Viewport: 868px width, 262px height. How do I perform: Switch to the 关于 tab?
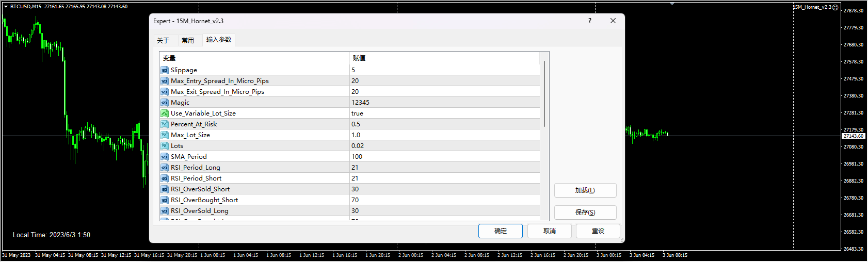point(163,40)
